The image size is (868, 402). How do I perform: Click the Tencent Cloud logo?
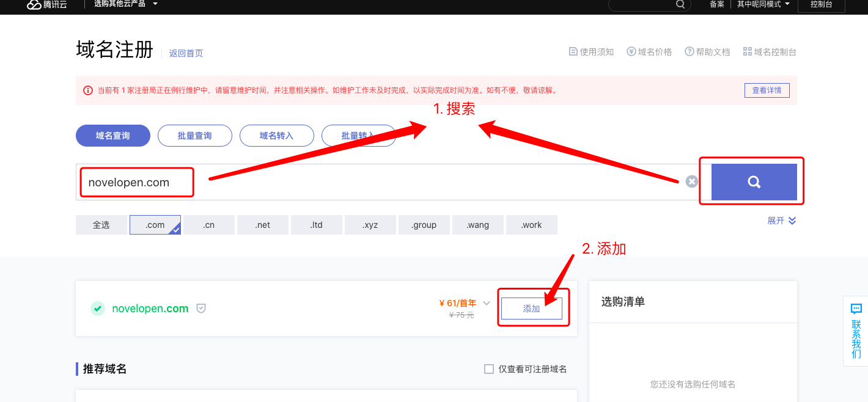pos(46,4)
